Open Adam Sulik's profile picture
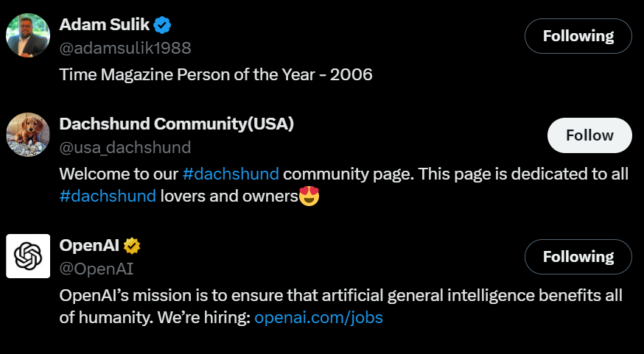Screen dimensions: 644x354 pos(28,35)
